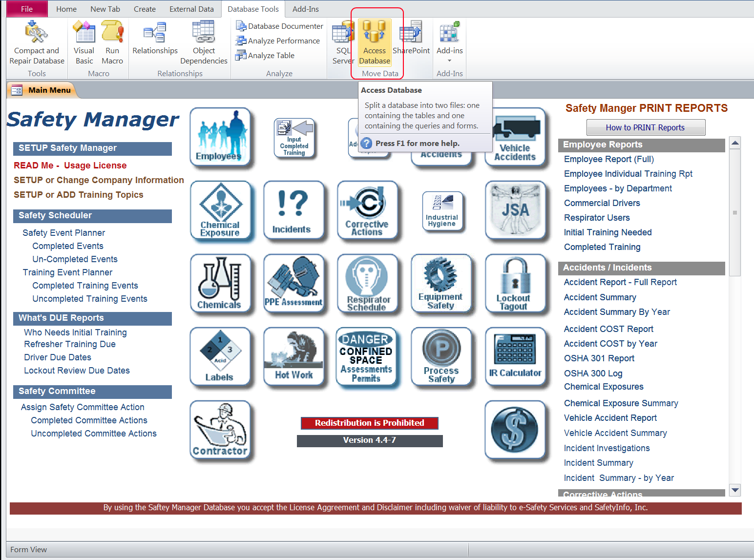Open Vehicle Accident Summary report
Screen dimensions: 754x560
pos(615,433)
